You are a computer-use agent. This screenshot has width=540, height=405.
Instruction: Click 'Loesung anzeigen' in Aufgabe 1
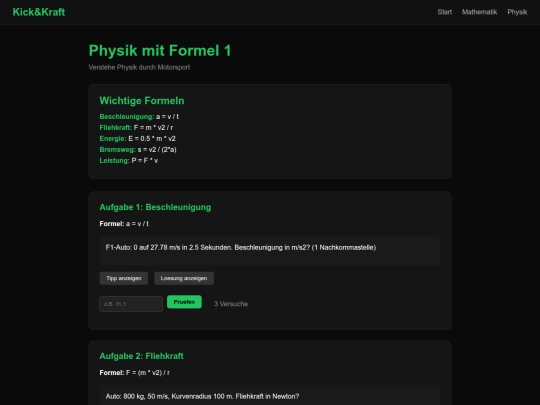pyautogui.click(x=184, y=278)
